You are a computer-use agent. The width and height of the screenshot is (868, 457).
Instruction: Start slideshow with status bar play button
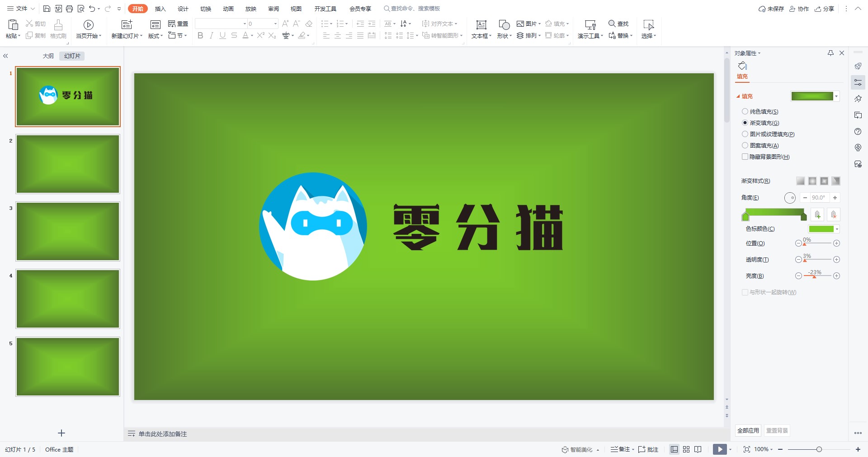click(x=720, y=449)
